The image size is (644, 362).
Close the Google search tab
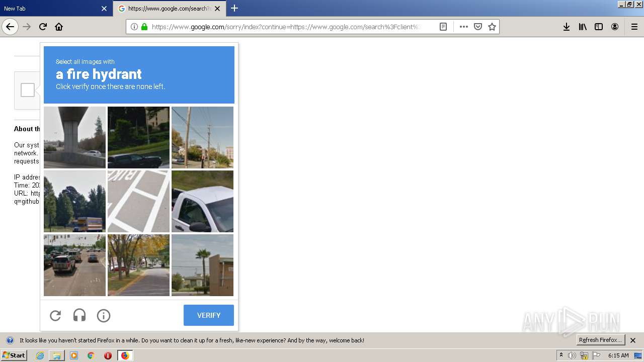coord(217,9)
